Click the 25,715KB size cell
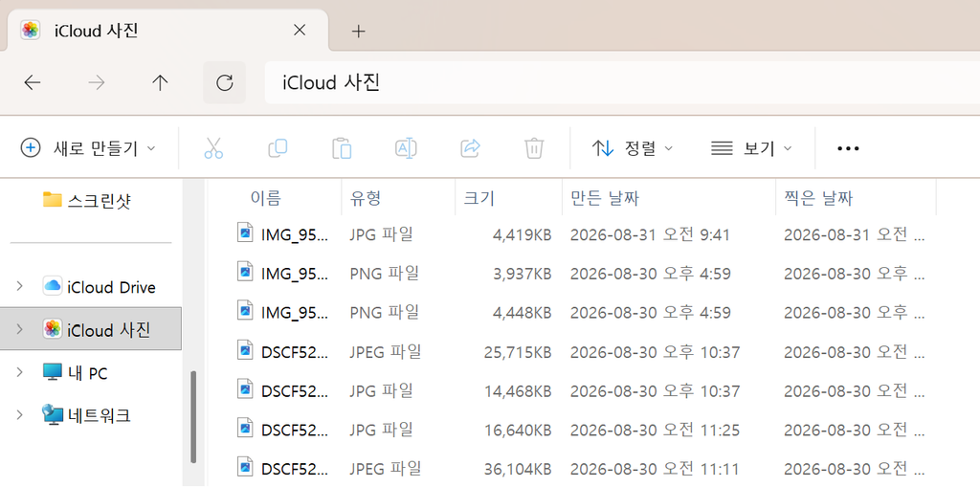 [x=518, y=353]
